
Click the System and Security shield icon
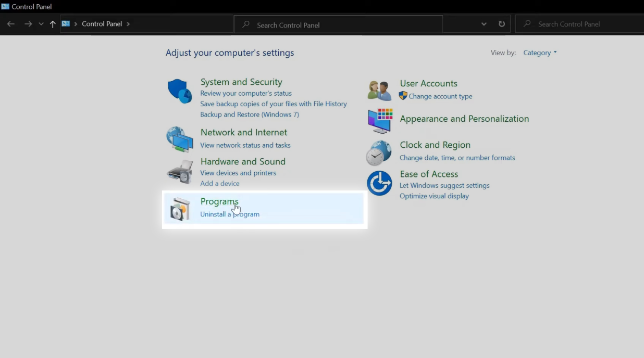tap(179, 90)
